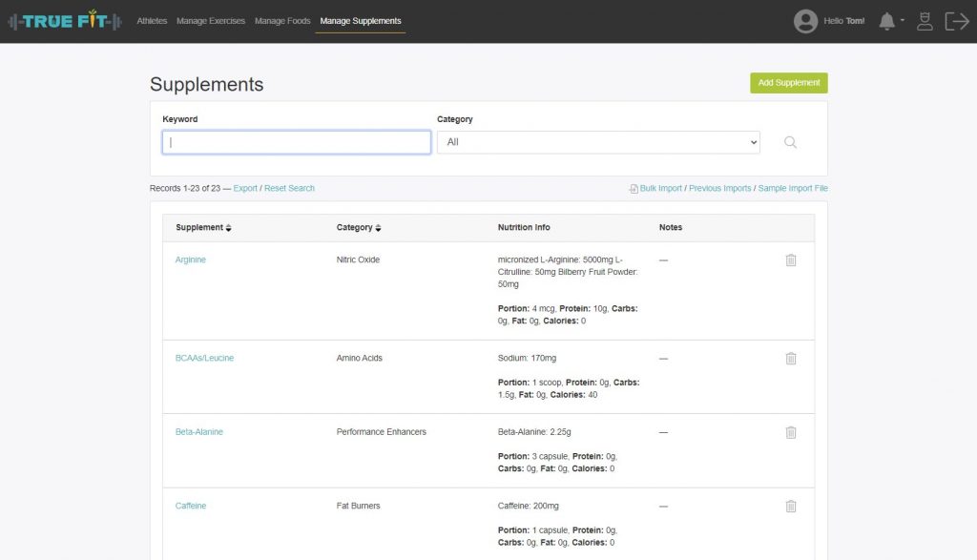Click the Fat Burners category cell
977x560 pixels.
coord(359,506)
